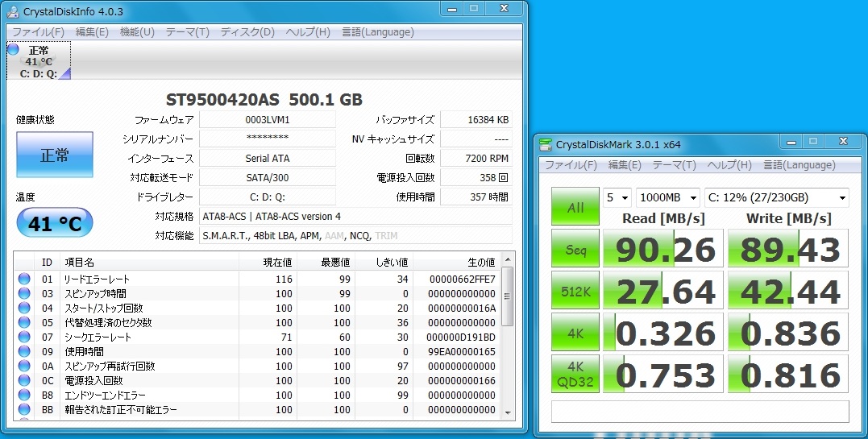The height and width of the screenshot is (439, 868).
Task: Click the rotation rate field 7200 RPM
Action: [476, 159]
